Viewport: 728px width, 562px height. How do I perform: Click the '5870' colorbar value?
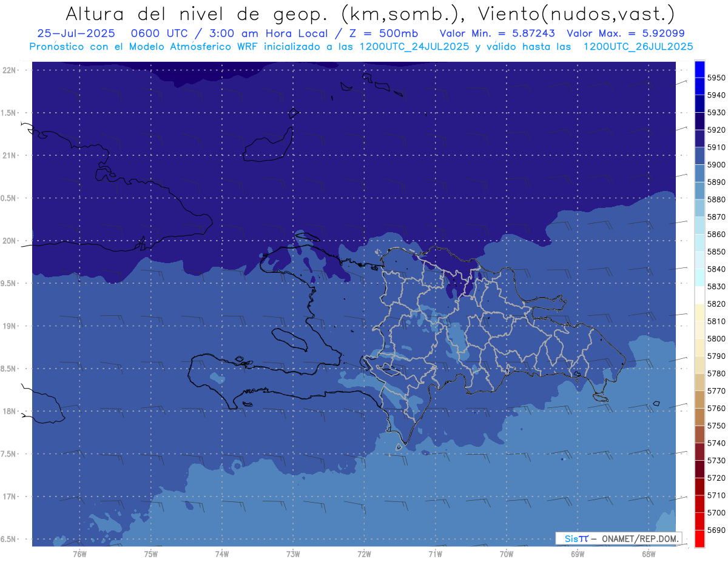[x=716, y=216]
